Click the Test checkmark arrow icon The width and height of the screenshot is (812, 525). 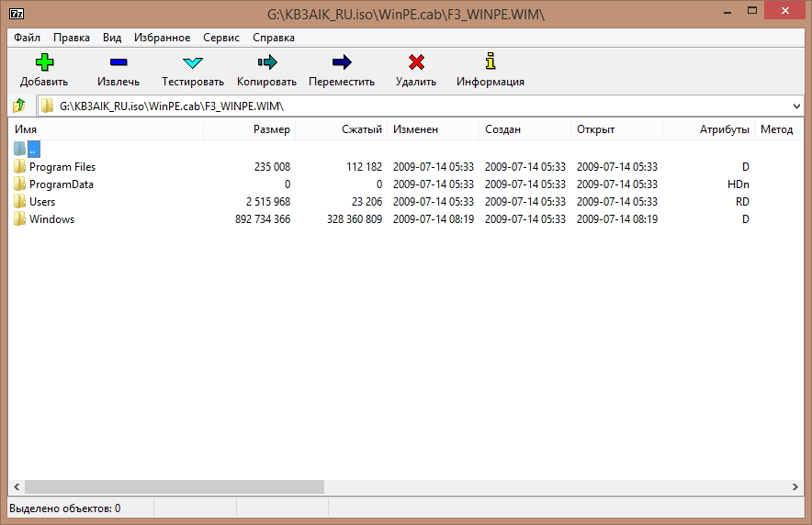(x=193, y=62)
